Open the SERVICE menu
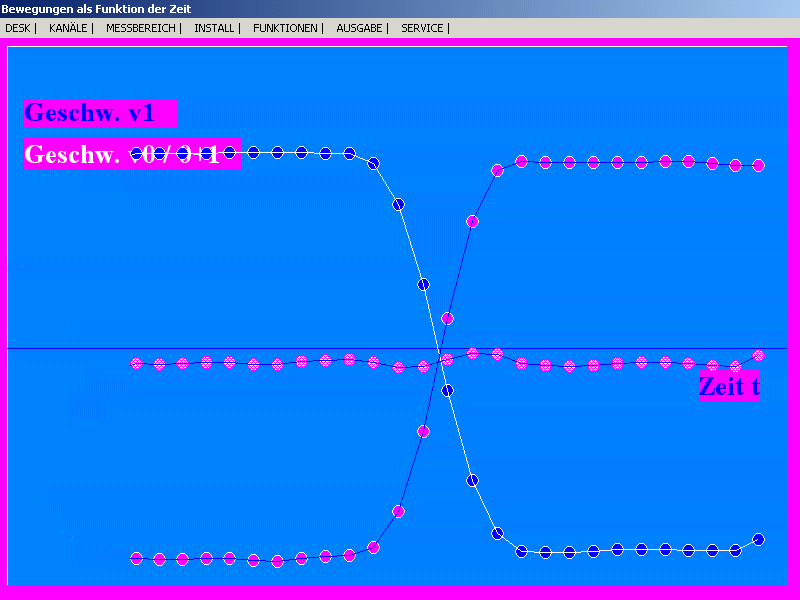Image resolution: width=800 pixels, height=600 pixels. click(422, 28)
